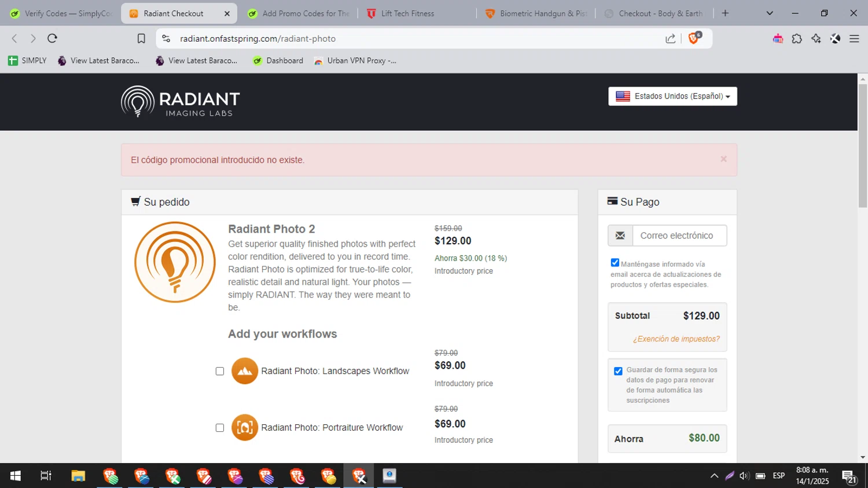Switch to Add Promo Codes tab
This screenshot has width=868, height=488.
(299, 13)
